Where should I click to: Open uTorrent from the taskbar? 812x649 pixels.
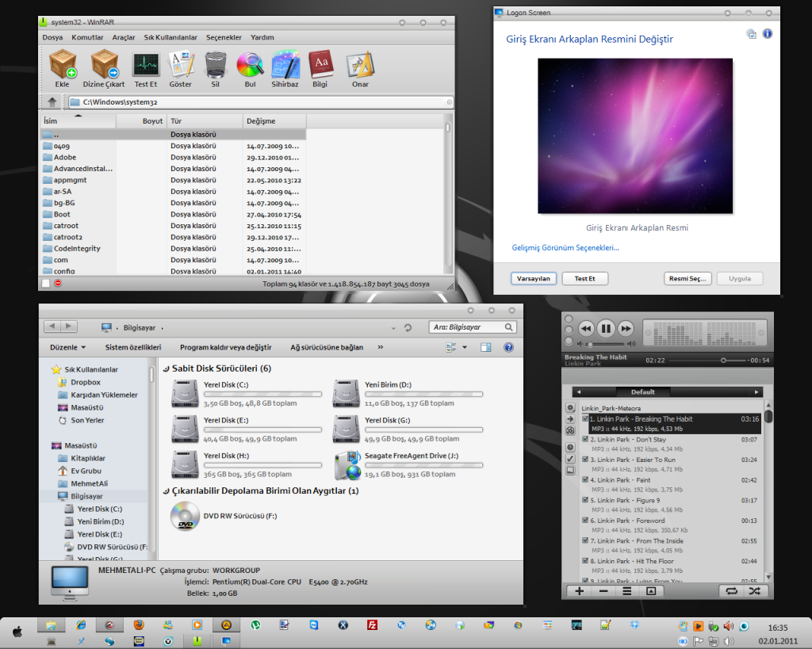(255, 625)
